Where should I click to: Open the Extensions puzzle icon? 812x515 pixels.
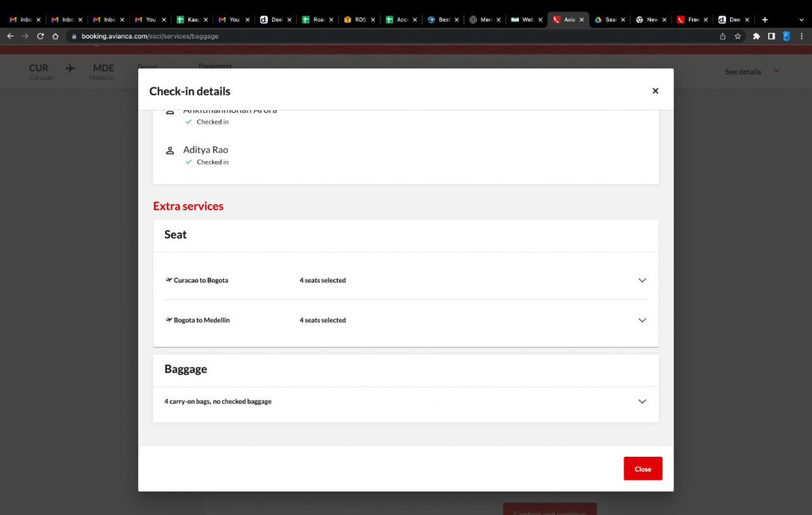coord(757,36)
